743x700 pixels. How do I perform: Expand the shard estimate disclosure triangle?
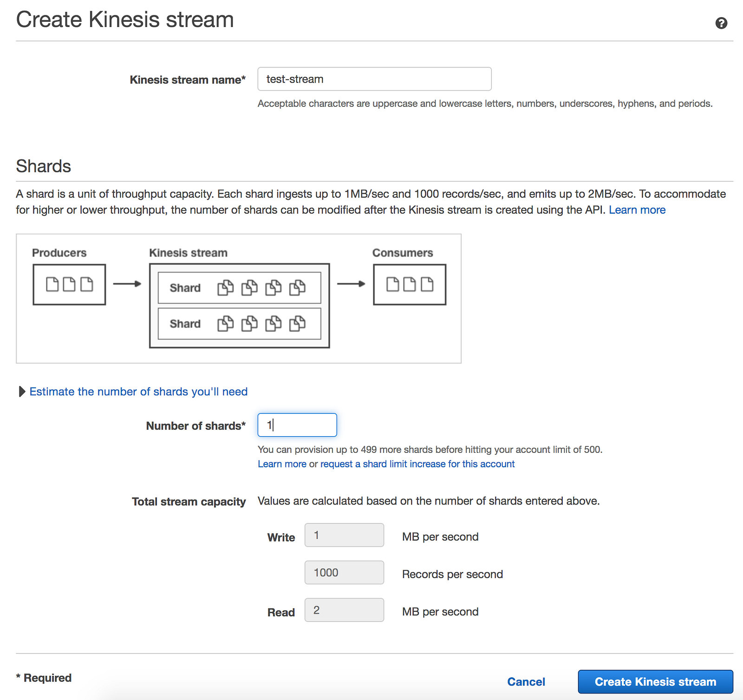[21, 392]
